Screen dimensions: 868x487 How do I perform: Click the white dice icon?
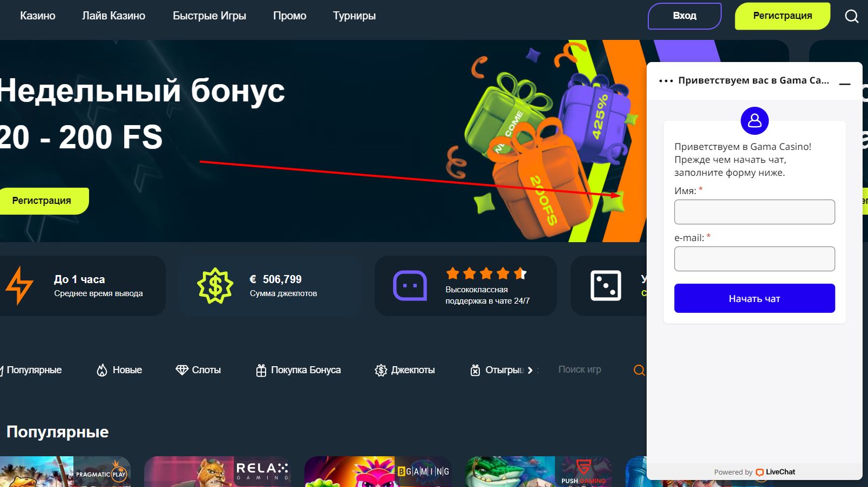pyautogui.click(x=606, y=285)
